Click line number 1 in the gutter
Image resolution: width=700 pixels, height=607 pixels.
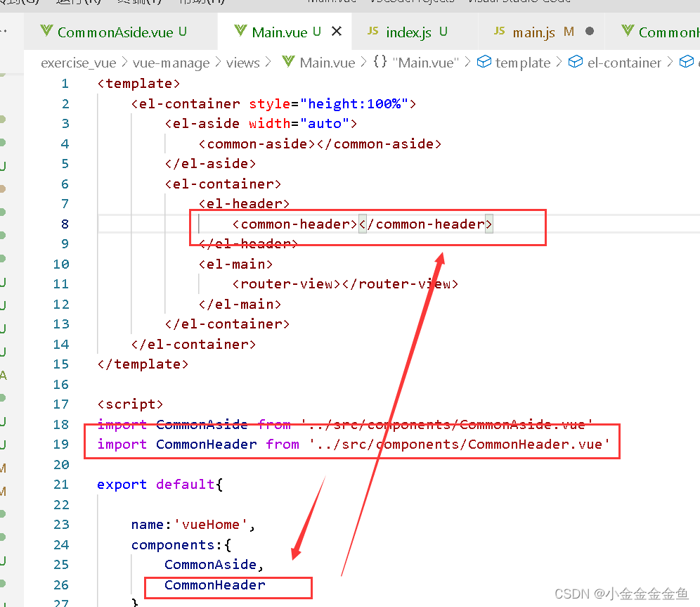[x=65, y=84]
